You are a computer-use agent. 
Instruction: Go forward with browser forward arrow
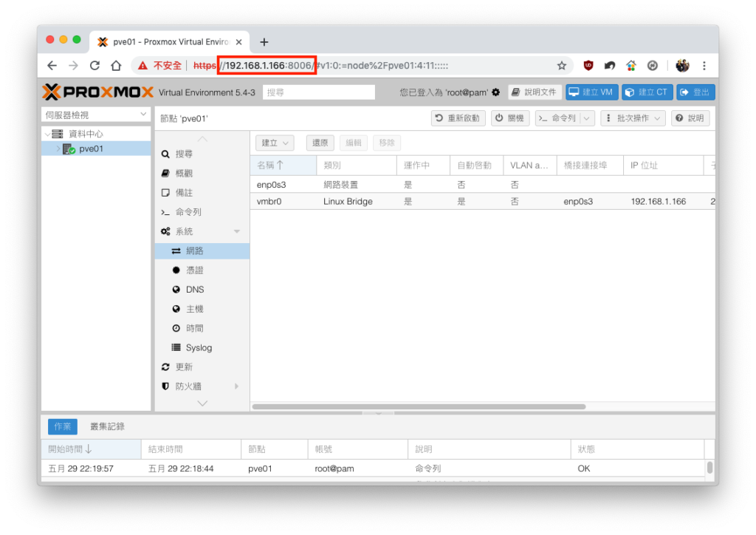tap(73, 66)
